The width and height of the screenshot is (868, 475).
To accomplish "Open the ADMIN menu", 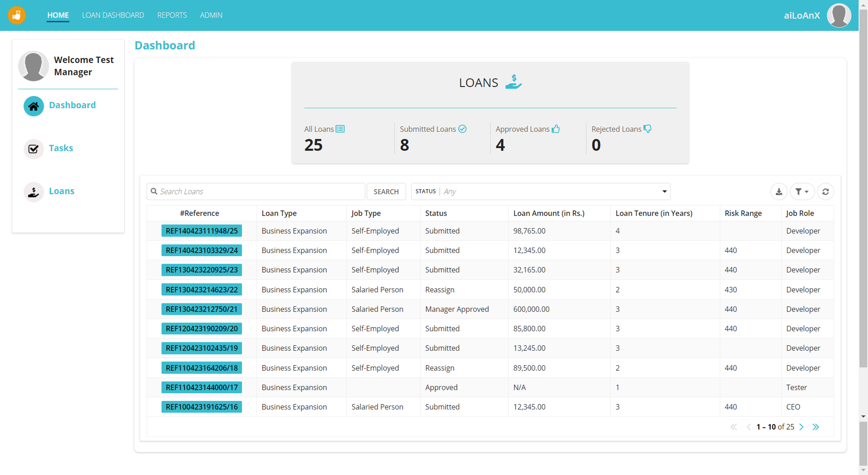I will [211, 15].
